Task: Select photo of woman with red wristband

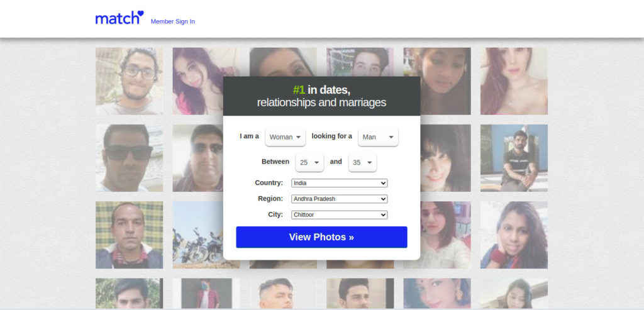Action: click(514, 235)
